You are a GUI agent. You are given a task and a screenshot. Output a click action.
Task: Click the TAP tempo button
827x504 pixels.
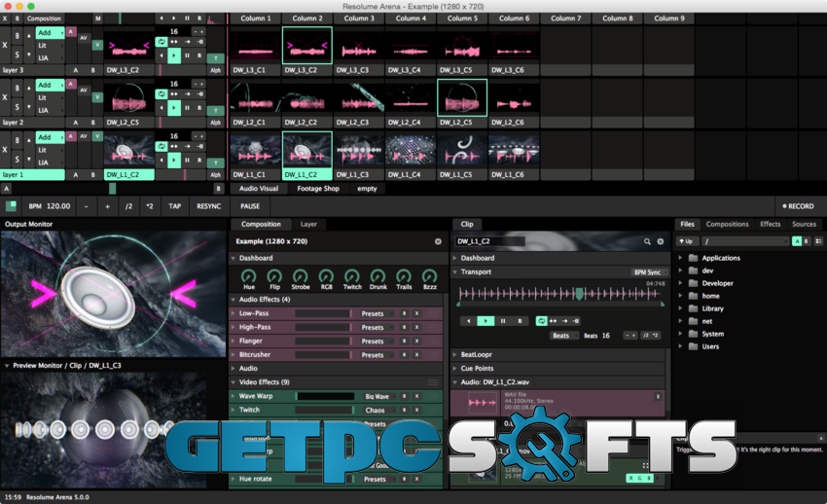pyautogui.click(x=174, y=206)
